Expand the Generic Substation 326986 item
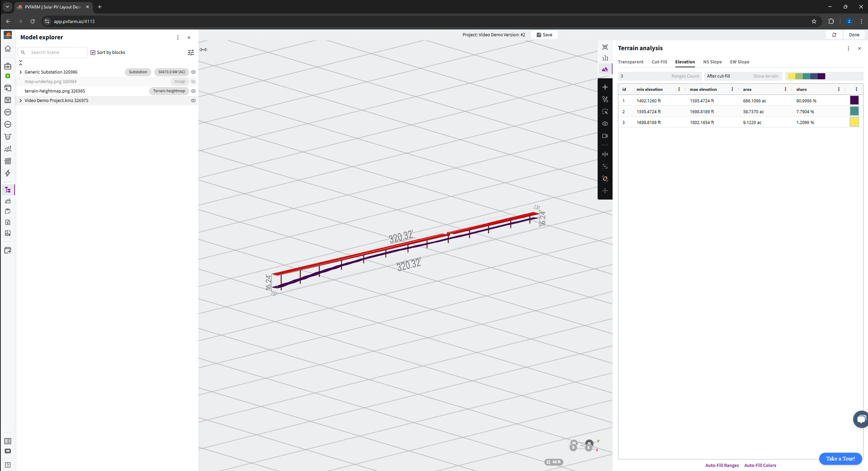 (21, 72)
